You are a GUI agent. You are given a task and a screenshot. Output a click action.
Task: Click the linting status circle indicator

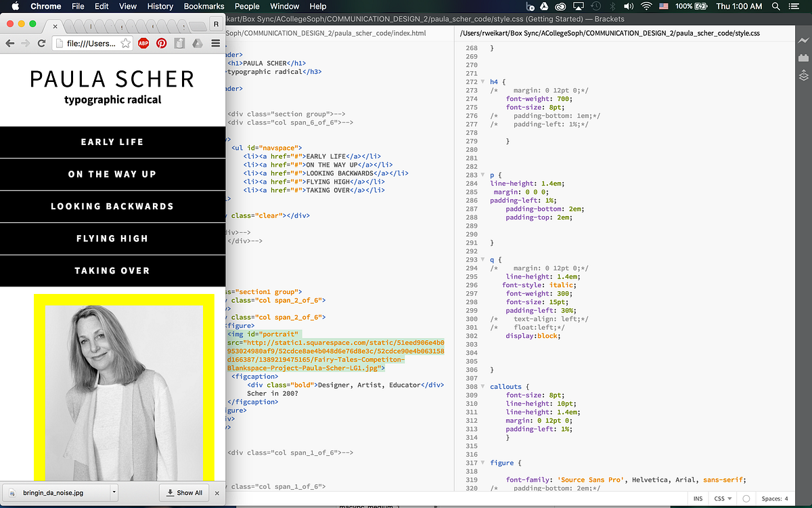click(x=746, y=499)
